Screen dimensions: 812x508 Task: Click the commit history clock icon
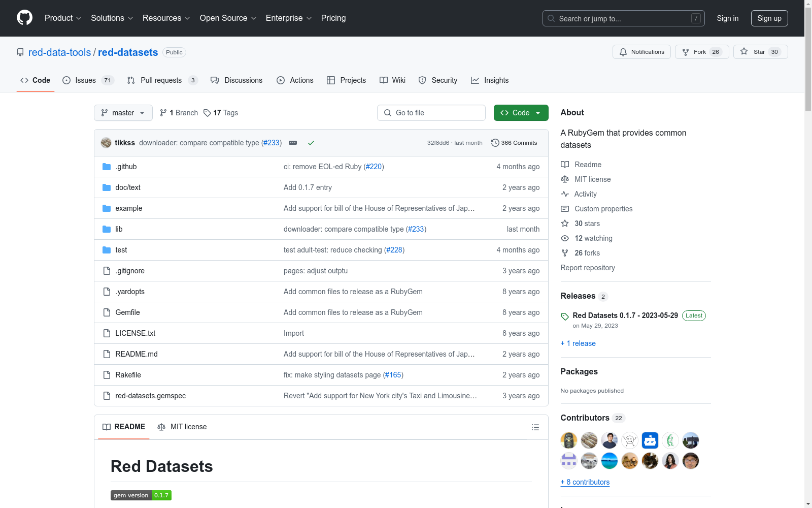(495, 143)
